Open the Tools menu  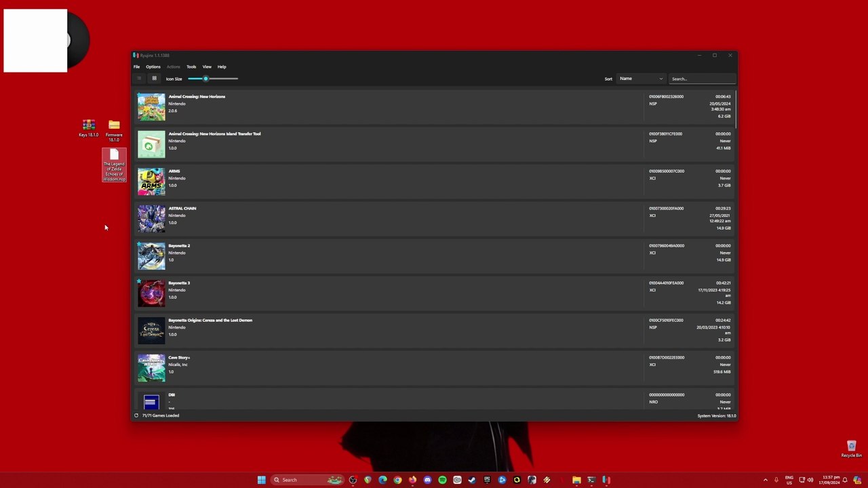(x=191, y=66)
